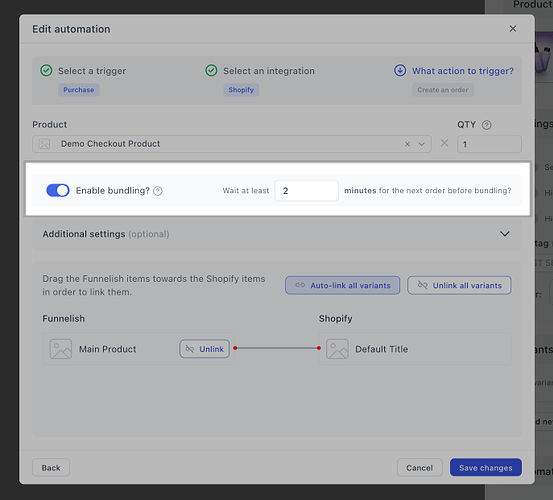Toggle the Enable bundling switch
The image size is (553, 500).
click(58, 191)
